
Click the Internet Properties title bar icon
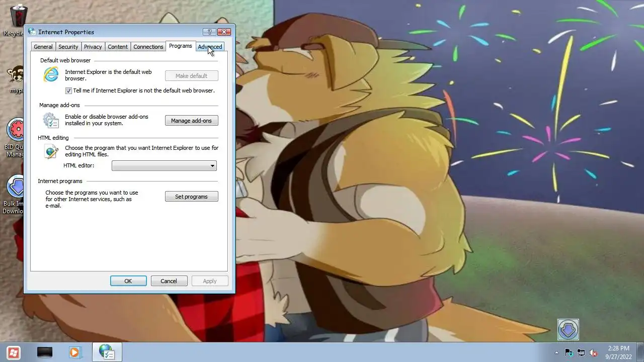(32, 32)
